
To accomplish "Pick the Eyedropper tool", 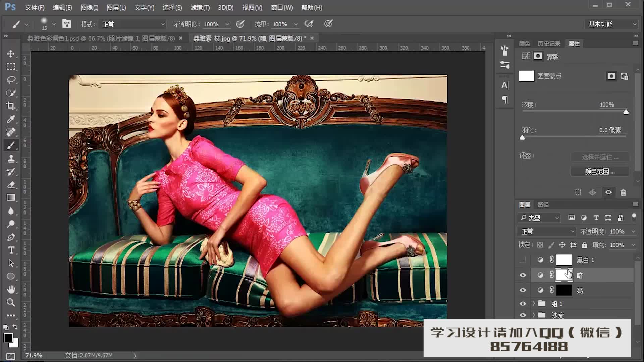I will coord(11,119).
